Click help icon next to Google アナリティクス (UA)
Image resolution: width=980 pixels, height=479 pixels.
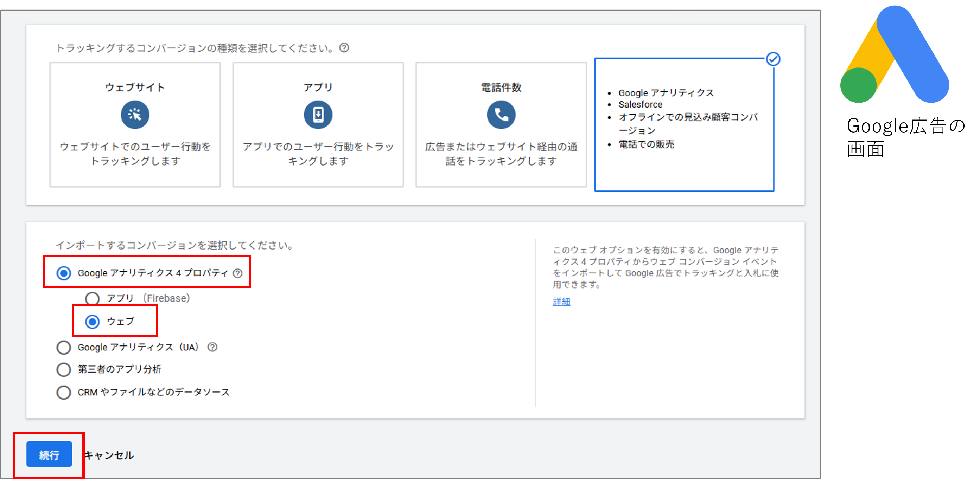212,347
